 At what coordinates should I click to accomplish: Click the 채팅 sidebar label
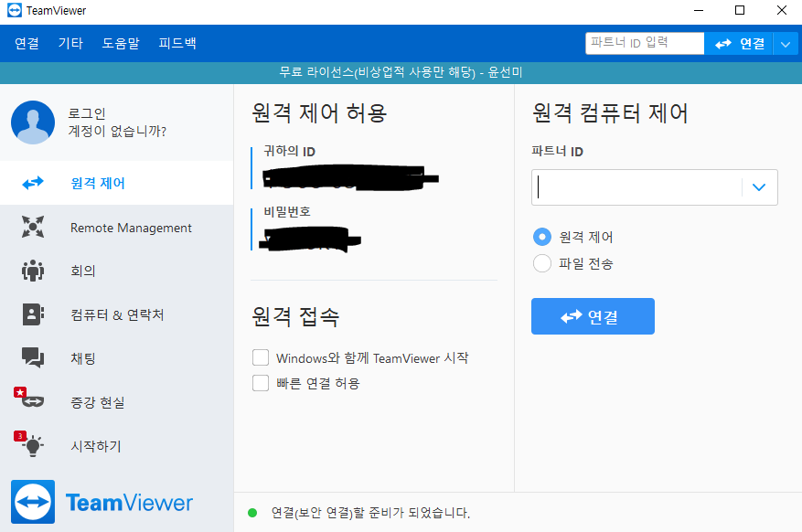(83, 358)
